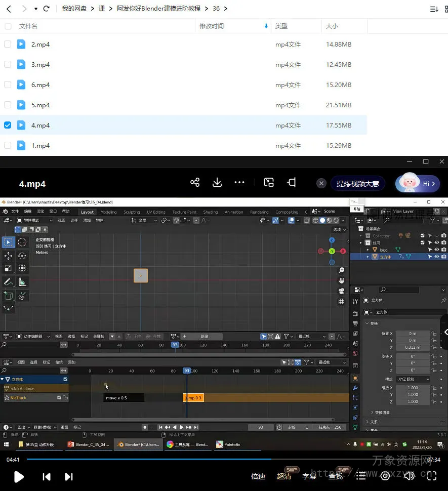
Task: Refresh the file list
Action: 47,9
